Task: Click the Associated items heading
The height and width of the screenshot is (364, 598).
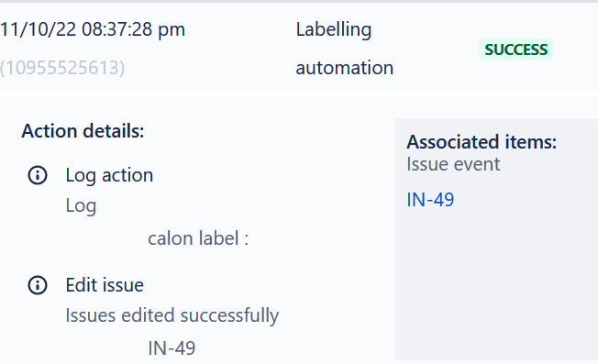Action: click(482, 142)
